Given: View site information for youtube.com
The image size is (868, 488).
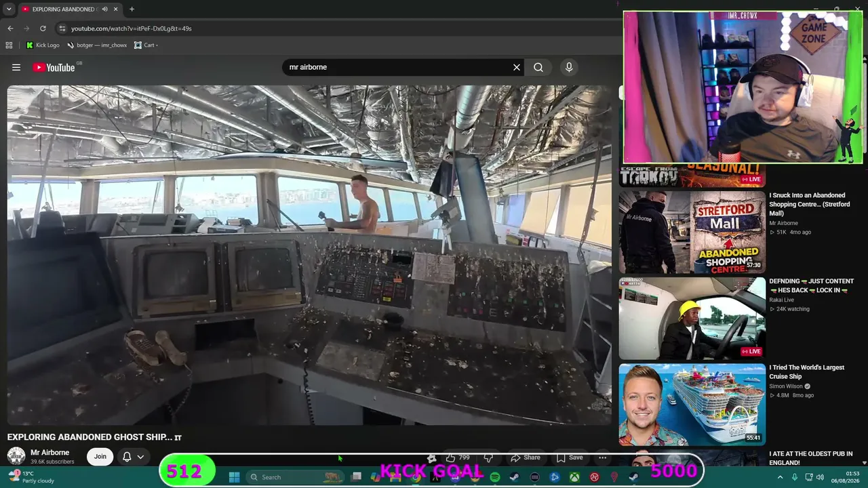Looking at the screenshot, I should click(62, 28).
